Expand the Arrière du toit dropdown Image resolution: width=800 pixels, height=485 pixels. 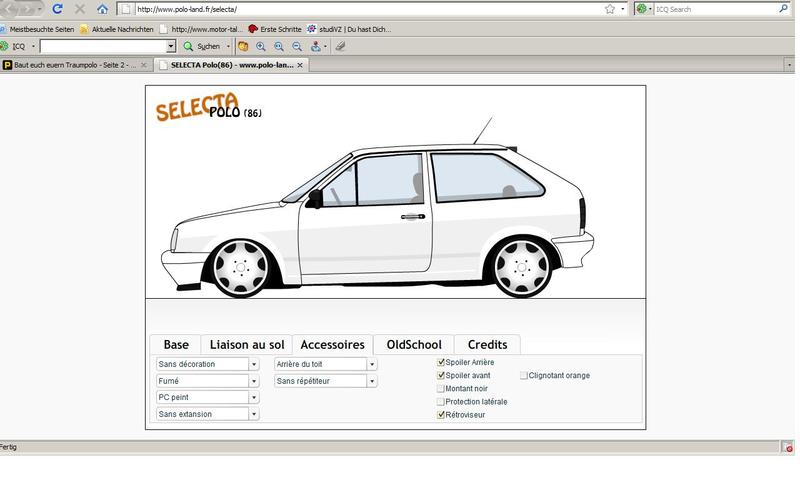372,364
